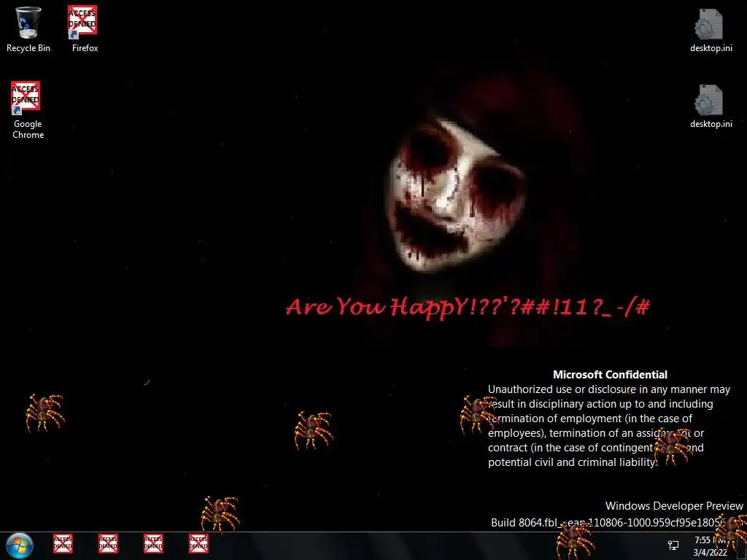Open the Windows Start orb menu
Screen dimensions: 747x560
click(20, 545)
